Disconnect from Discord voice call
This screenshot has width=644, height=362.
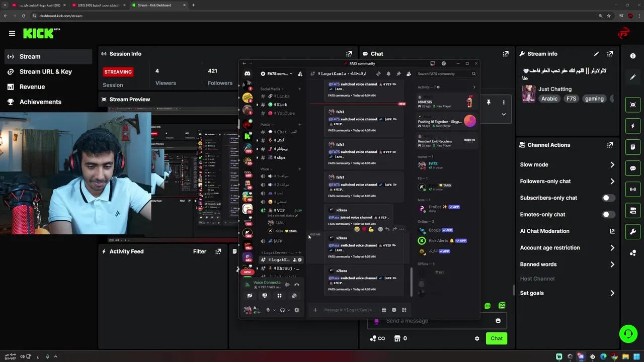pos(297,285)
